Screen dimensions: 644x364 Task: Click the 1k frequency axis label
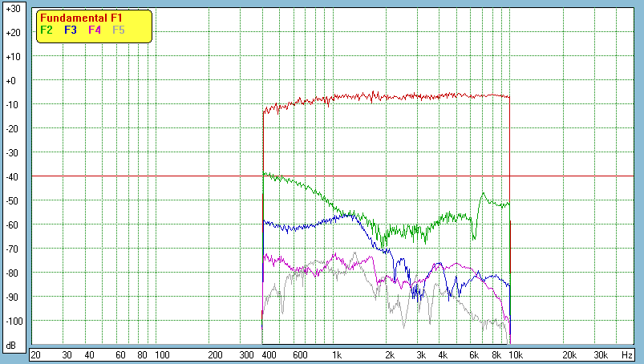point(337,354)
